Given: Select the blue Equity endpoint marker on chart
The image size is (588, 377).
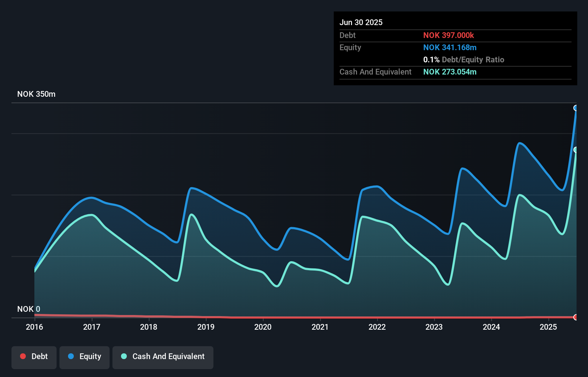Looking at the screenshot, I should click(x=576, y=108).
